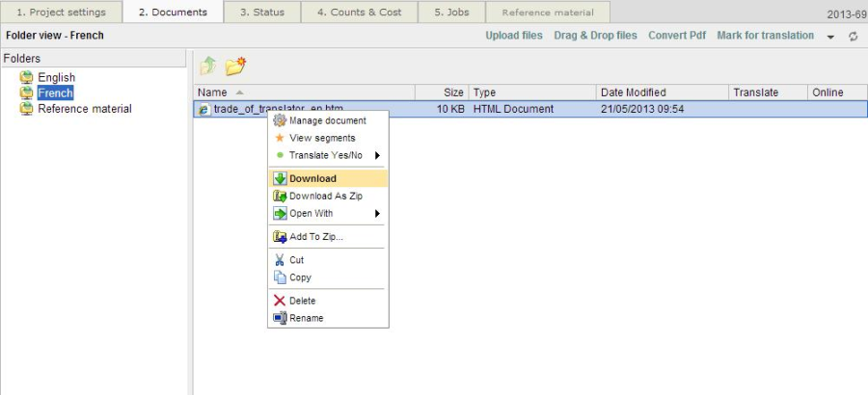The width and height of the screenshot is (868, 395).
Task: Click the English folder icon
Action: tap(27, 78)
